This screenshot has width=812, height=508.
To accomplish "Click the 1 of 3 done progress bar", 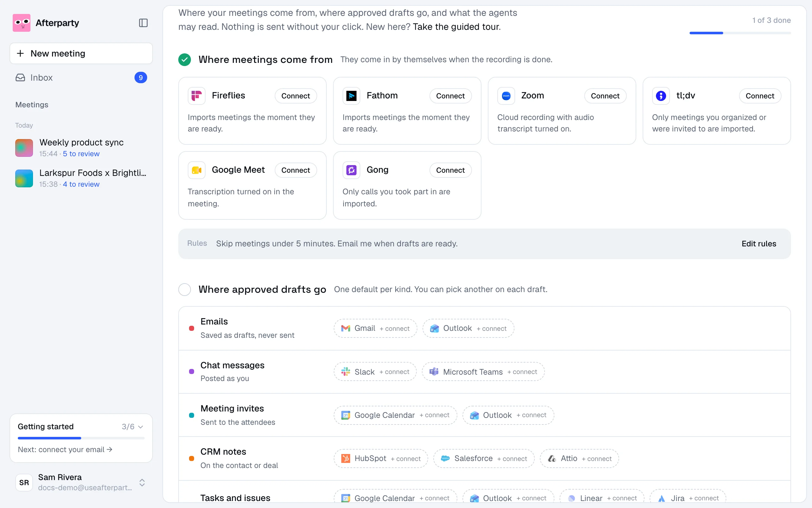I will tap(740, 33).
